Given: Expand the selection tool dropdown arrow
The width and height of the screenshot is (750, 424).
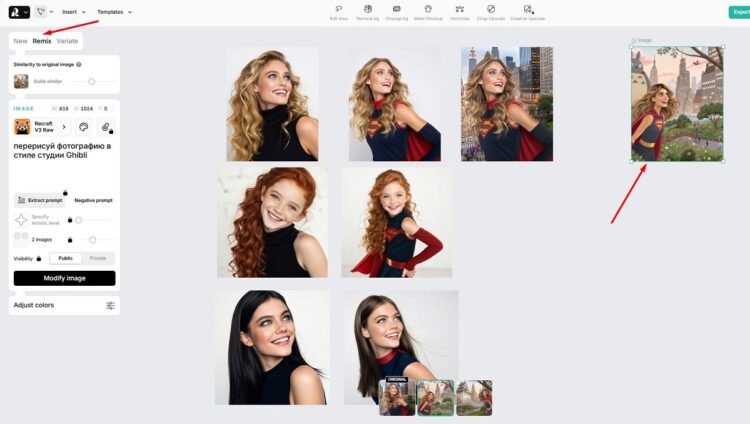Looking at the screenshot, I should point(52,12).
